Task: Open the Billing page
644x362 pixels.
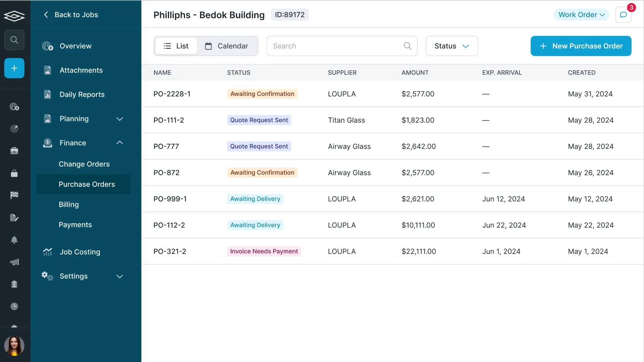Action: [69, 205]
